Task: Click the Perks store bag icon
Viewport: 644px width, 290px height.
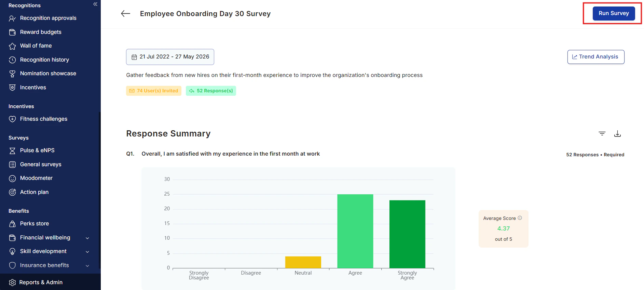Action: 12,224
